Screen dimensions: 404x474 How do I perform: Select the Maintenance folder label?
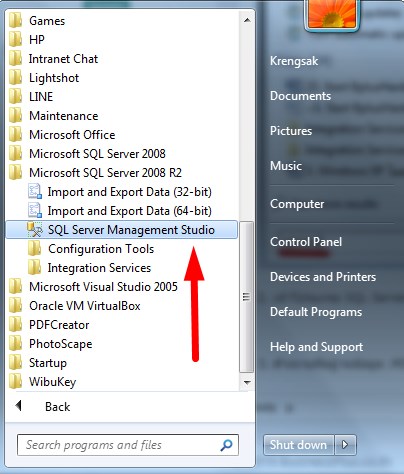pyautogui.click(x=64, y=116)
